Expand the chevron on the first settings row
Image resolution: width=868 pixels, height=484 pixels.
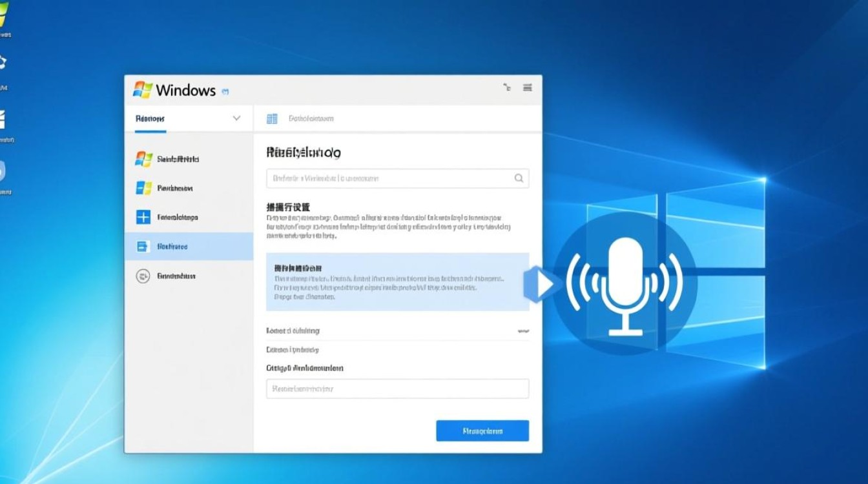(524, 330)
